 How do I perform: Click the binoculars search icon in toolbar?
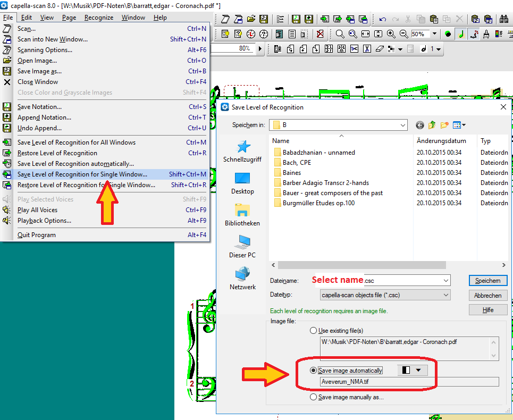point(504,19)
